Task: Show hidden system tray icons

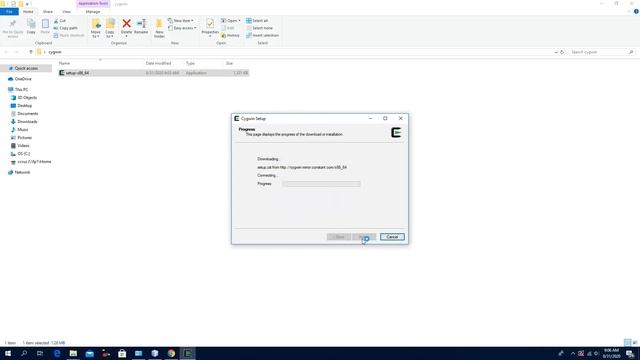Action: coord(573,353)
